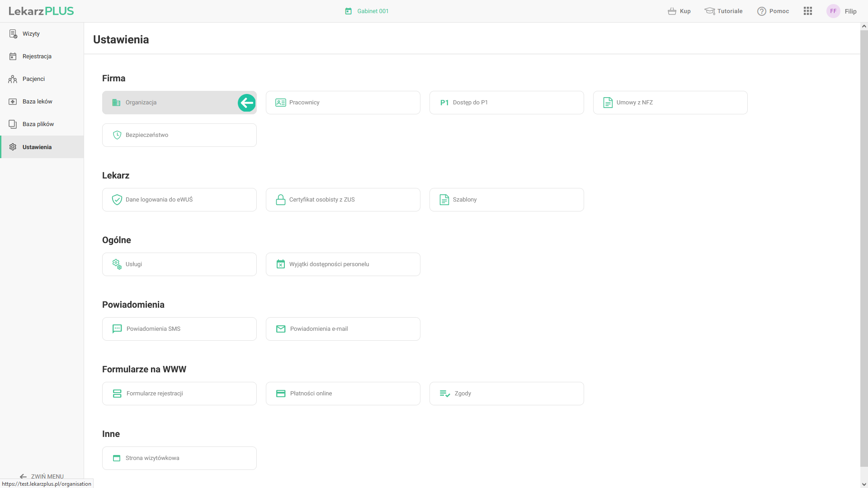Click the P1 icon in Dostęp do P1
The height and width of the screenshot is (488, 868).
click(444, 103)
